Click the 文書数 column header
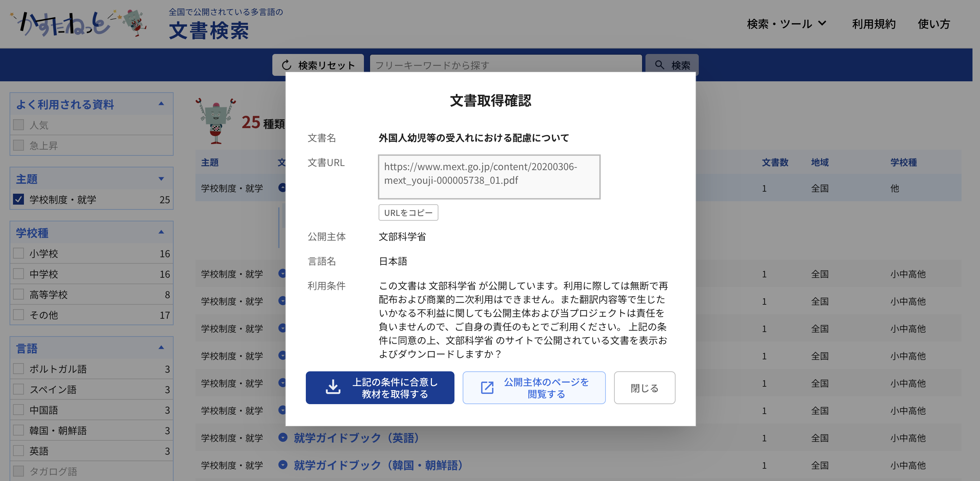Image resolution: width=980 pixels, height=481 pixels. (775, 162)
